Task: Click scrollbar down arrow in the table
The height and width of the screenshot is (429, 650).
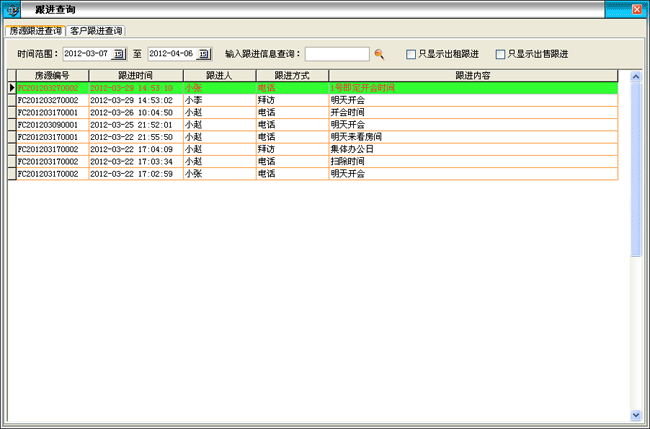Action: click(x=636, y=414)
